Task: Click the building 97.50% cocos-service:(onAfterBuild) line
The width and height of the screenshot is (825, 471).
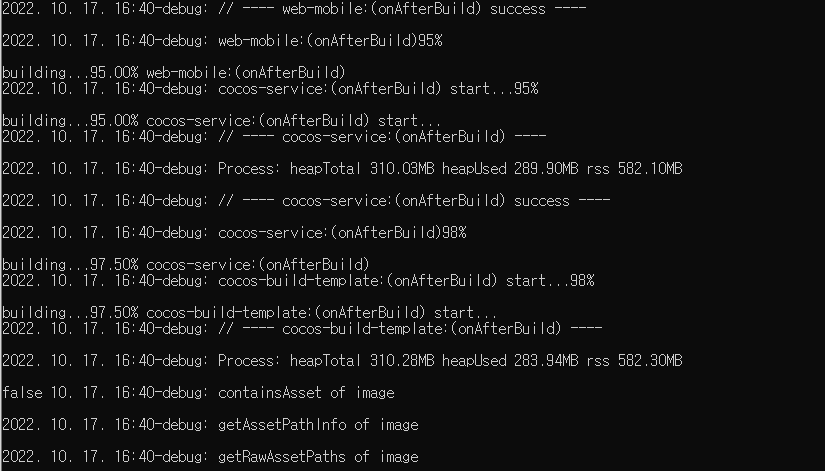Action: [x=185, y=264]
